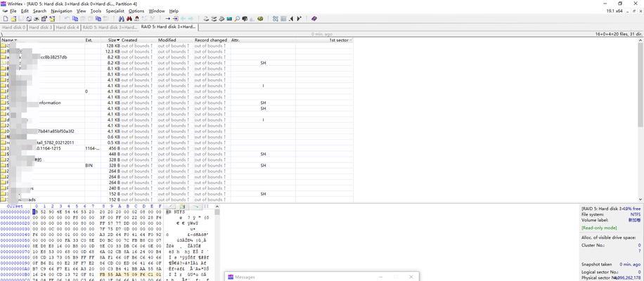Click the Go To Sector icon
644x281 pixels.
pos(175,18)
